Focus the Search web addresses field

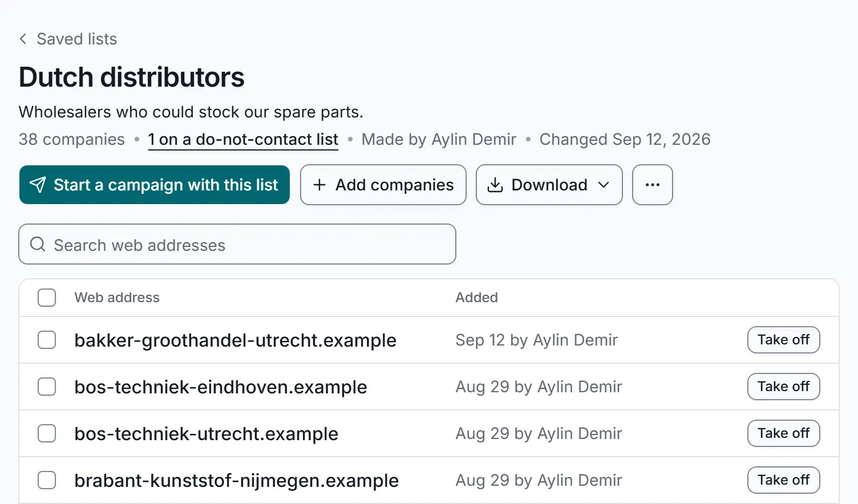(x=237, y=244)
